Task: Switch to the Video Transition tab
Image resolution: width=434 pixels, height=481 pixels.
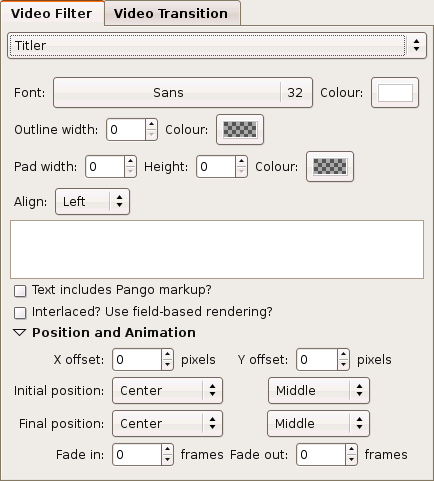Action: click(x=172, y=13)
